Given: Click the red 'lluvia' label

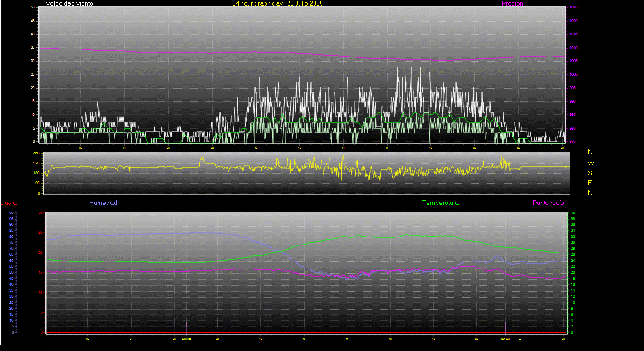Looking at the screenshot, I should tap(9, 203).
